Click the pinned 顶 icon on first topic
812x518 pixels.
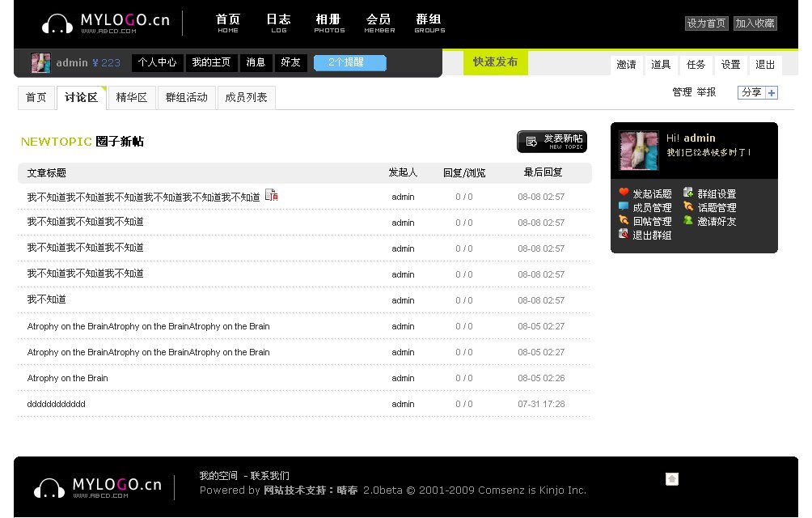point(272,195)
